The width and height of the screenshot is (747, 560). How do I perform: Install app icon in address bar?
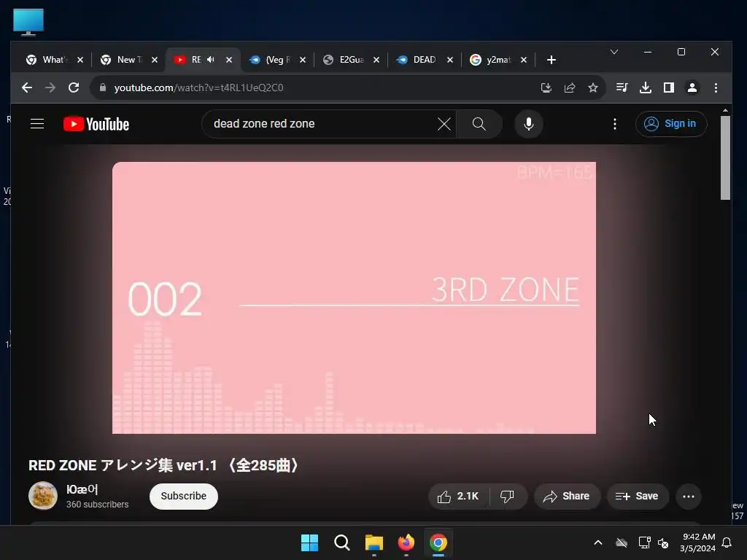click(x=546, y=87)
